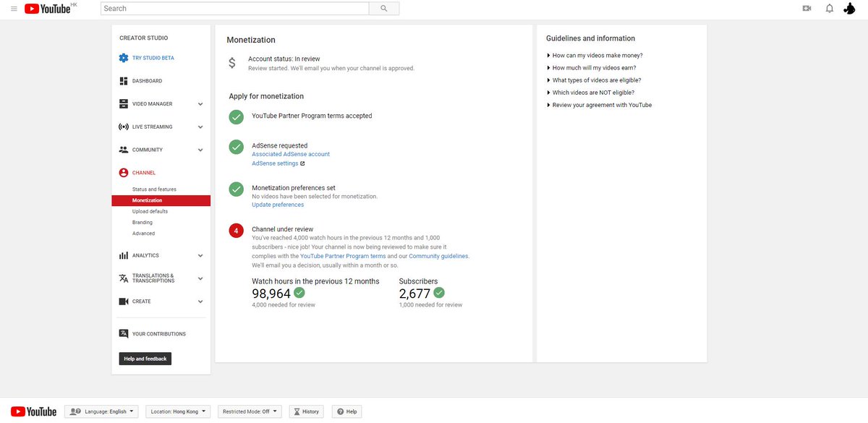The width and height of the screenshot is (868, 423).
Task: Click the Try Studio Beta link
Action: click(x=153, y=58)
